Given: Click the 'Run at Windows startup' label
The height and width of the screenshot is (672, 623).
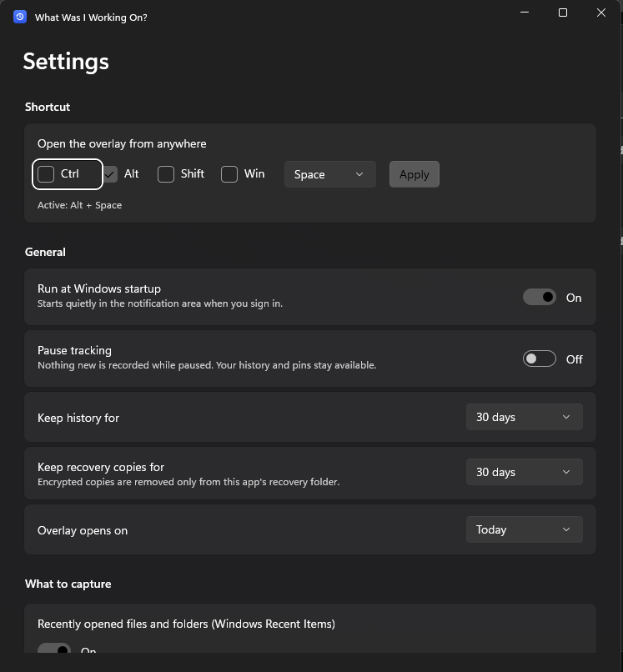Looking at the screenshot, I should (x=99, y=288).
